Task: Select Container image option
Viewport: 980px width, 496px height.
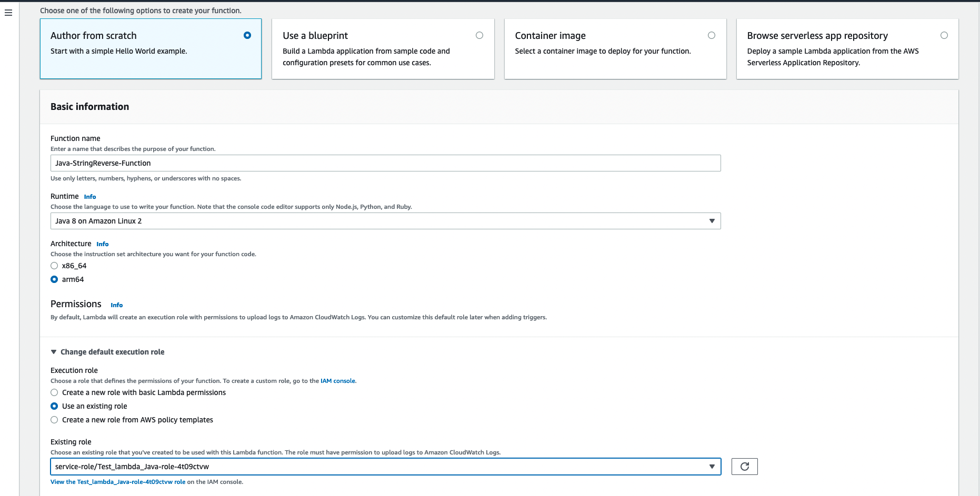Action: coord(712,35)
